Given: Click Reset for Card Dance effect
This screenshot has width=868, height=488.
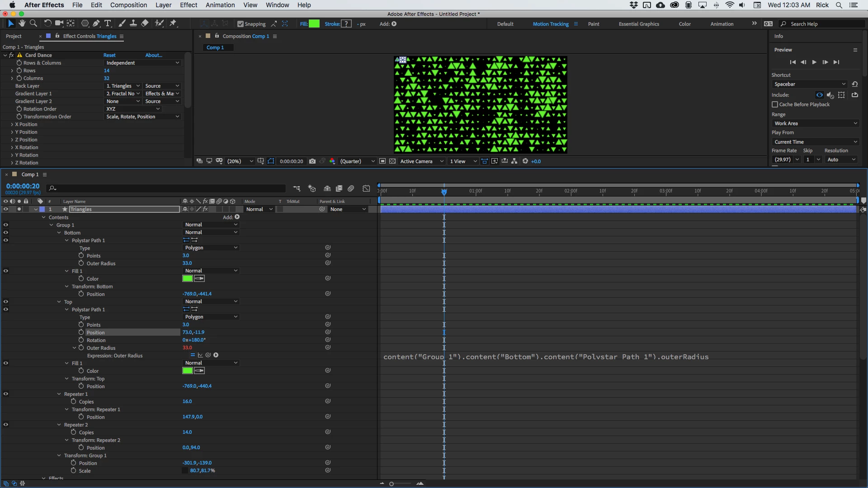Looking at the screenshot, I should tap(109, 55).
